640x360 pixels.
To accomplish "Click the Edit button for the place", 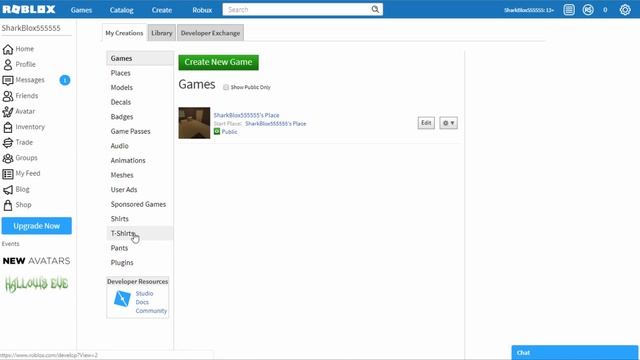I will pyautogui.click(x=426, y=123).
